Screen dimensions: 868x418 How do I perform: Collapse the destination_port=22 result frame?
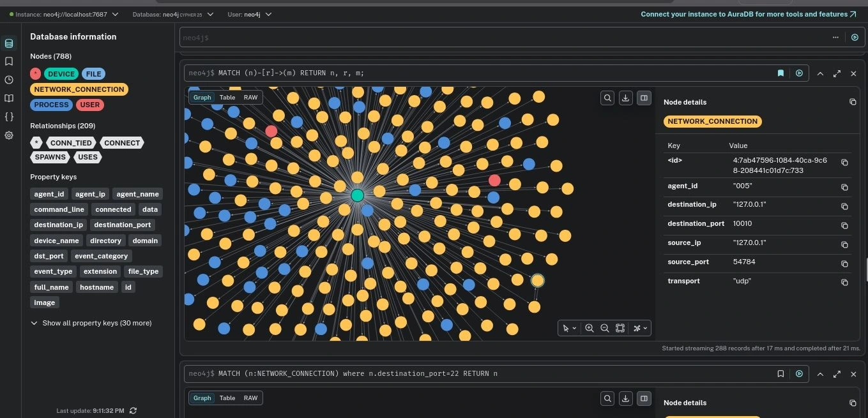pos(820,374)
